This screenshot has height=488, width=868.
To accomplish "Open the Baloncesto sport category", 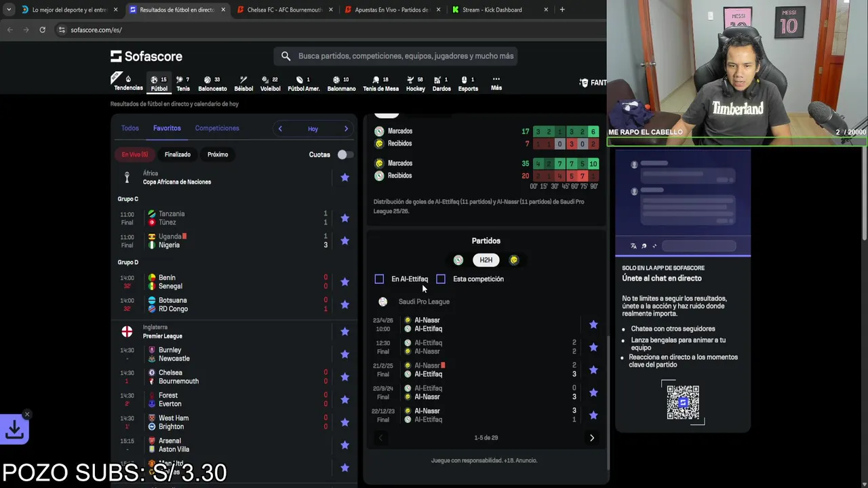I will pos(212,83).
